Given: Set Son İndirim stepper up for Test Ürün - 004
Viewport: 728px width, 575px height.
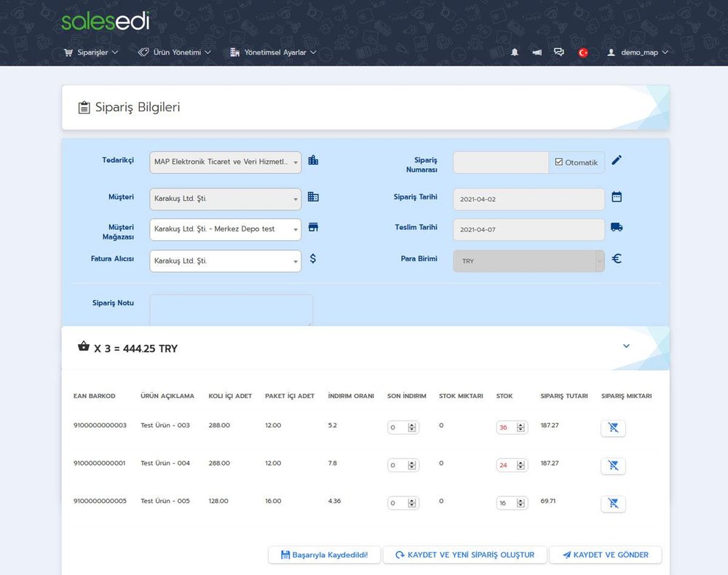Looking at the screenshot, I should click(x=412, y=462).
